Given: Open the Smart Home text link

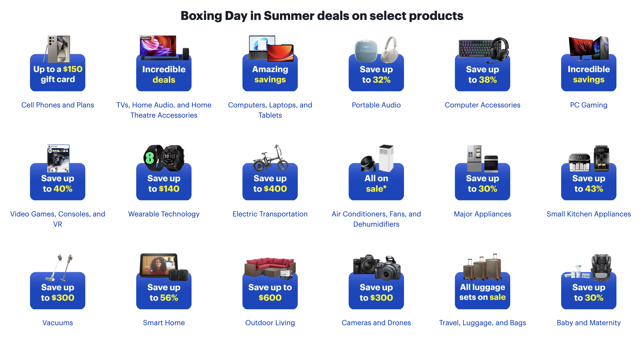Looking at the screenshot, I should [164, 323].
